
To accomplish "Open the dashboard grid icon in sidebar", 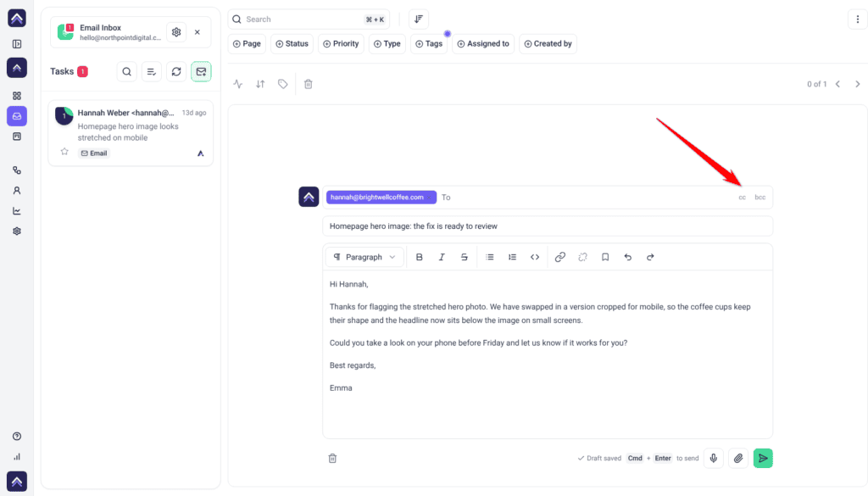I will pyautogui.click(x=17, y=96).
